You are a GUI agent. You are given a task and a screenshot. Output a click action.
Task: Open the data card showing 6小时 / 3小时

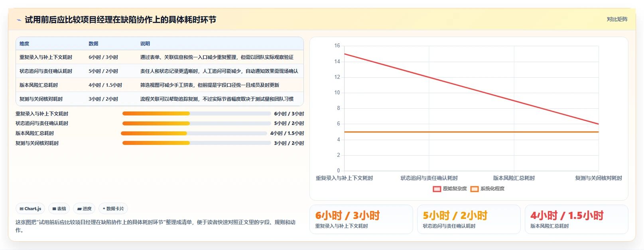coord(361,219)
